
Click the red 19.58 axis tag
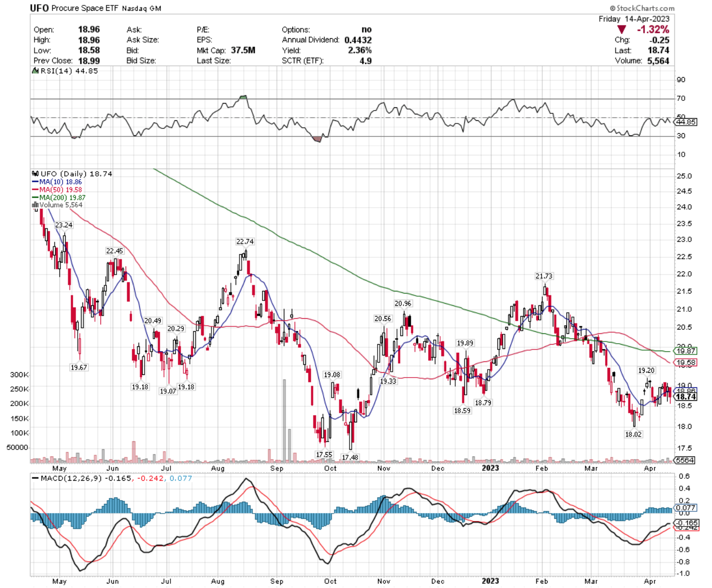[x=686, y=363]
